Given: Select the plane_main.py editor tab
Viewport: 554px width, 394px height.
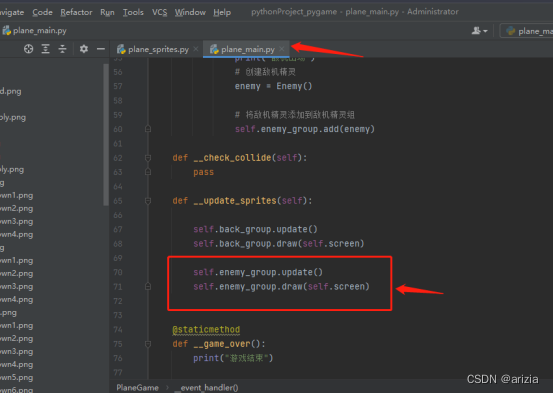Looking at the screenshot, I should [x=243, y=49].
